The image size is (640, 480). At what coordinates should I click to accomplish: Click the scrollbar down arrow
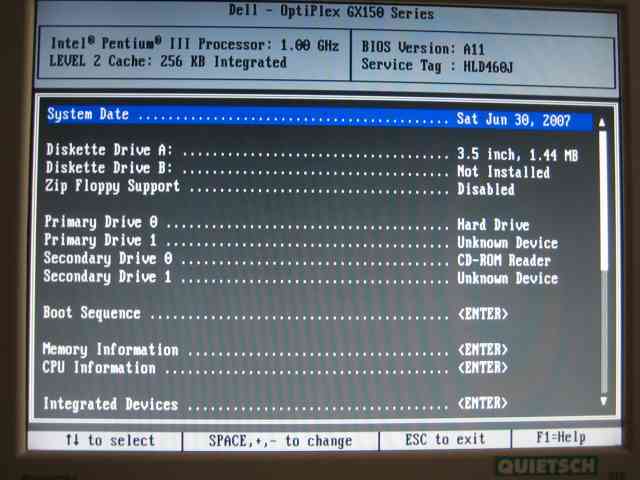coord(604,401)
